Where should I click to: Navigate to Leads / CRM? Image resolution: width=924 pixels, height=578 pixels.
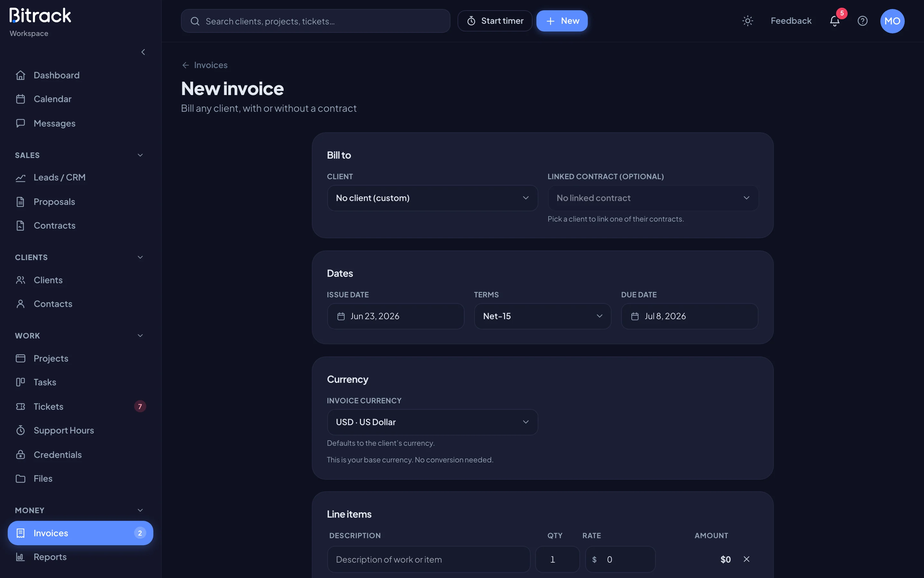pyautogui.click(x=81, y=177)
